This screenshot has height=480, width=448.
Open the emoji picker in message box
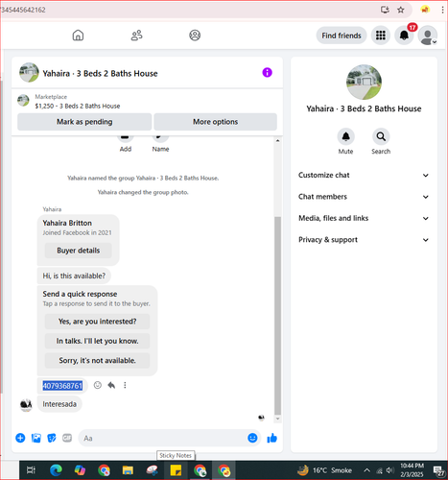pyautogui.click(x=252, y=438)
